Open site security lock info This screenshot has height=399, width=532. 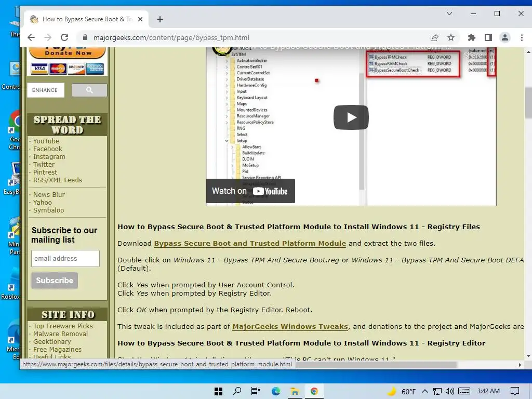tap(85, 37)
